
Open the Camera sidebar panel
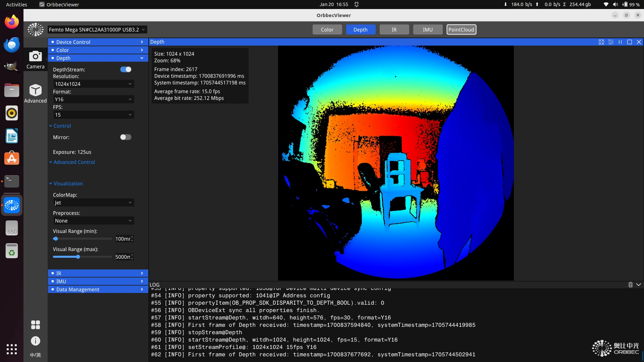click(35, 60)
